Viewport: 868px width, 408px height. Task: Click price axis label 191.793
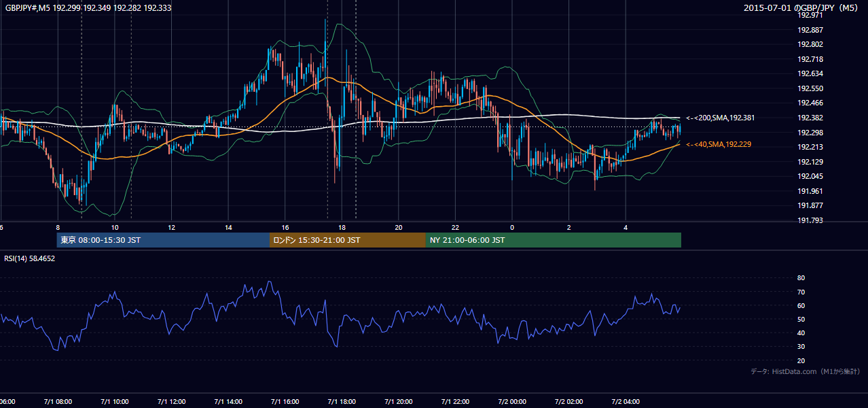click(810, 220)
